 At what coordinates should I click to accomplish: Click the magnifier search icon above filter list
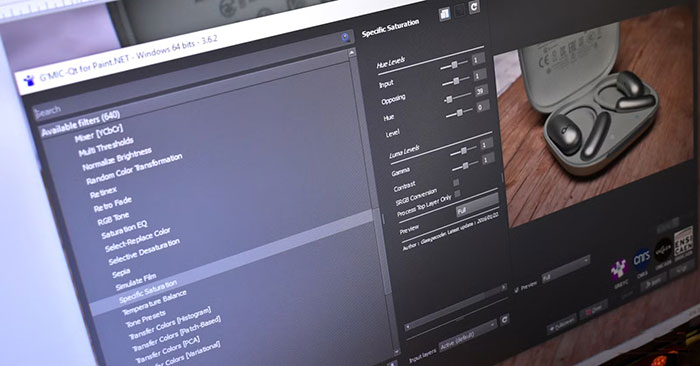click(345, 37)
